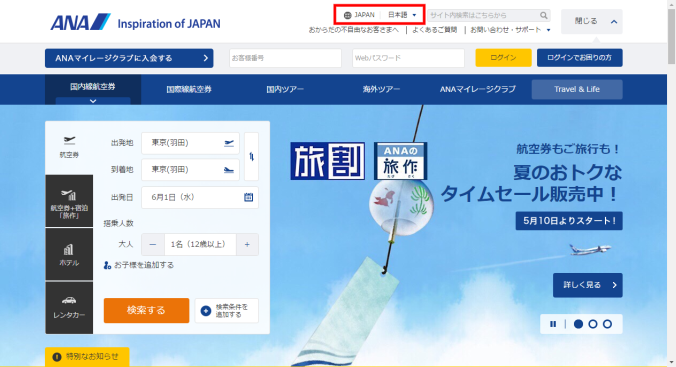Viewport: 676px width, 367px height.
Task: Select the second slideshow dot
Action: [593, 324]
